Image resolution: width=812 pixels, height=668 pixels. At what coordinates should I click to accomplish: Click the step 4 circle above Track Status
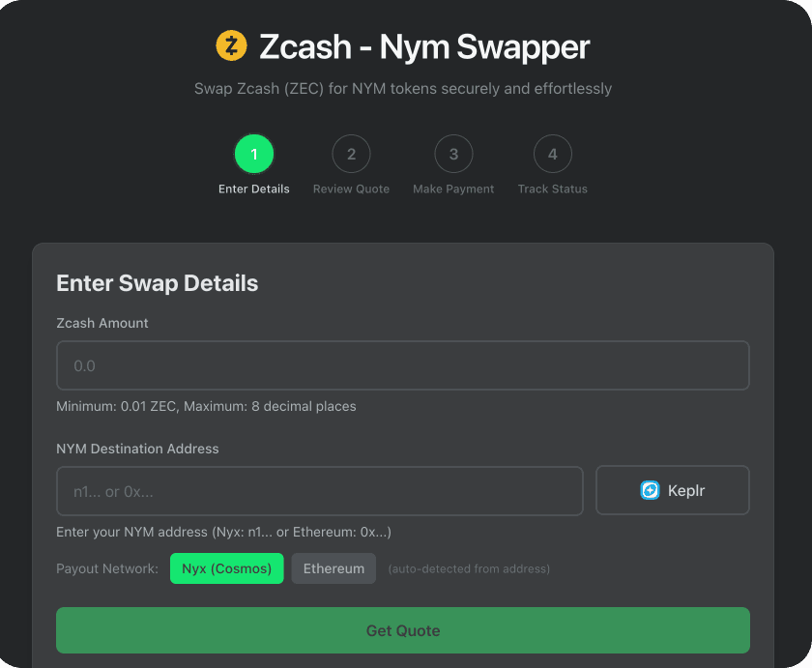tap(552, 153)
